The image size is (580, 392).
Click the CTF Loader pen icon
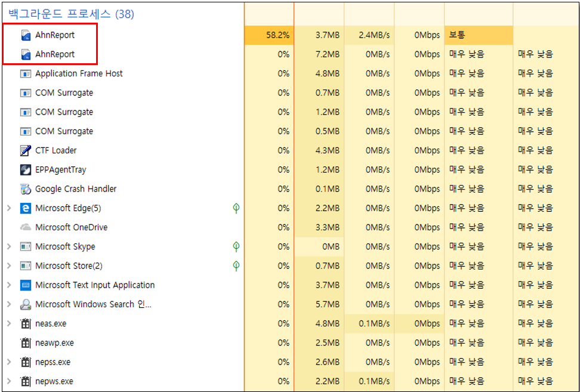pyautogui.click(x=26, y=150)
